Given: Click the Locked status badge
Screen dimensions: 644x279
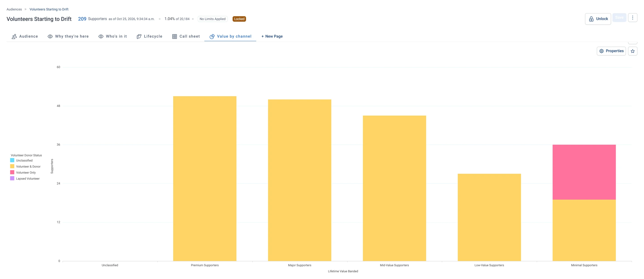Looking at the screenshot, I should (239, 19).
